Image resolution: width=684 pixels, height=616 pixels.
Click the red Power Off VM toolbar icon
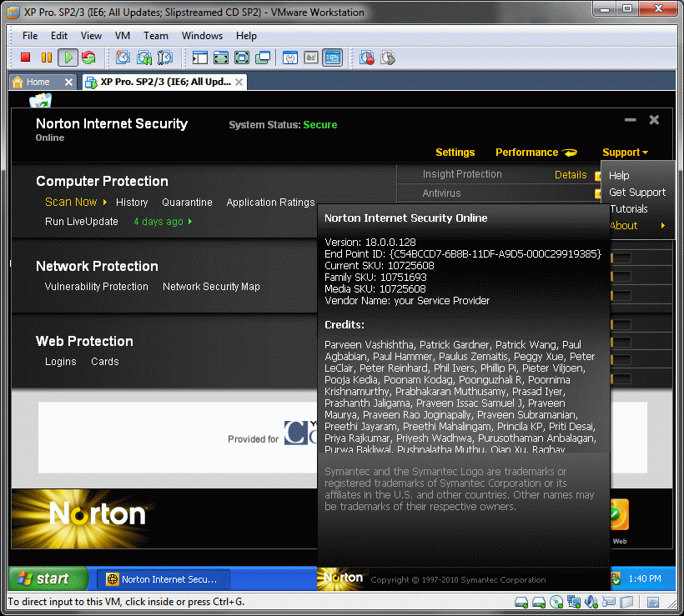(x=25, y=58)
